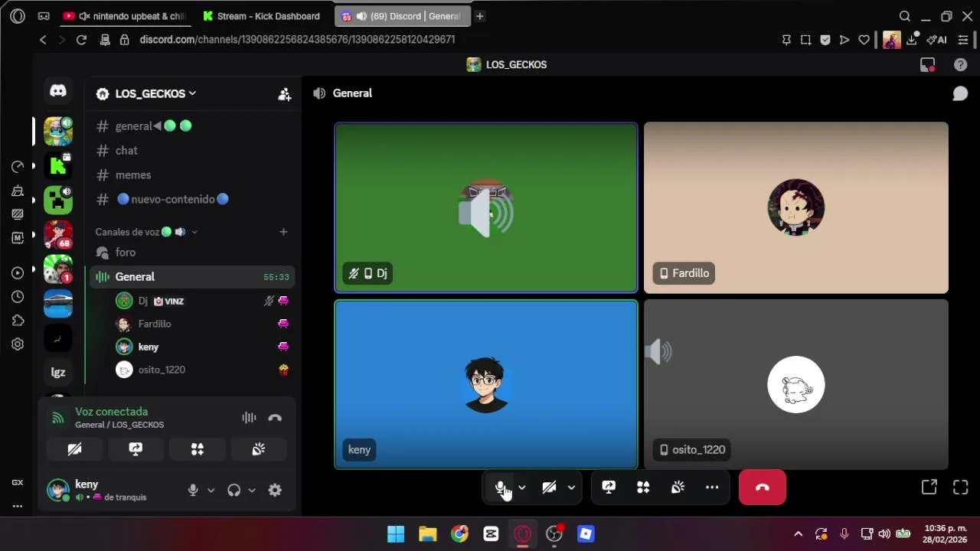Image resolution: width=980 pixels, height=551 pixels.
Task: Select the General voice channel
Action: tap(192, 277)
